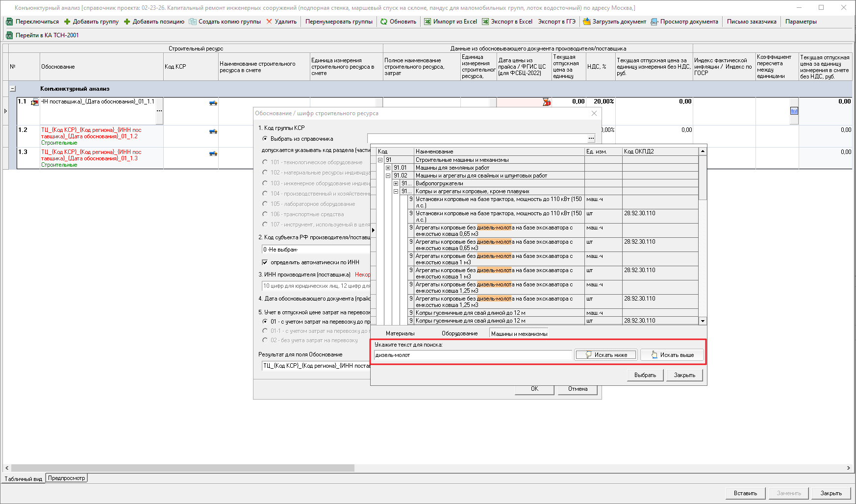
Task: Click the 'Обновить' refresh icon
Action: [384, 22]
